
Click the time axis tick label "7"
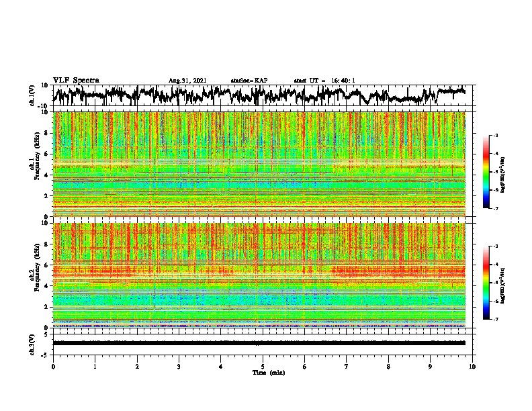[347, 367]
